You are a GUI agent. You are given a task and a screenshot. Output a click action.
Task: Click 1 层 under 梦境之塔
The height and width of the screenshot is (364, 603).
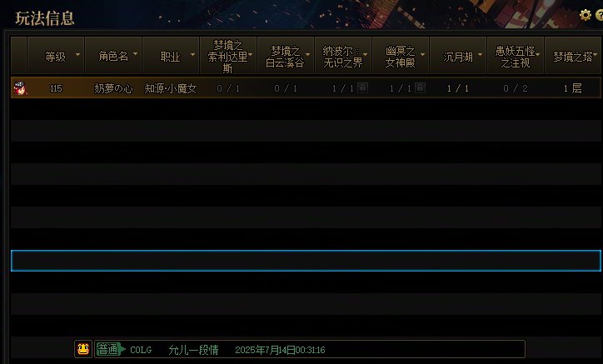click(573, 88)
